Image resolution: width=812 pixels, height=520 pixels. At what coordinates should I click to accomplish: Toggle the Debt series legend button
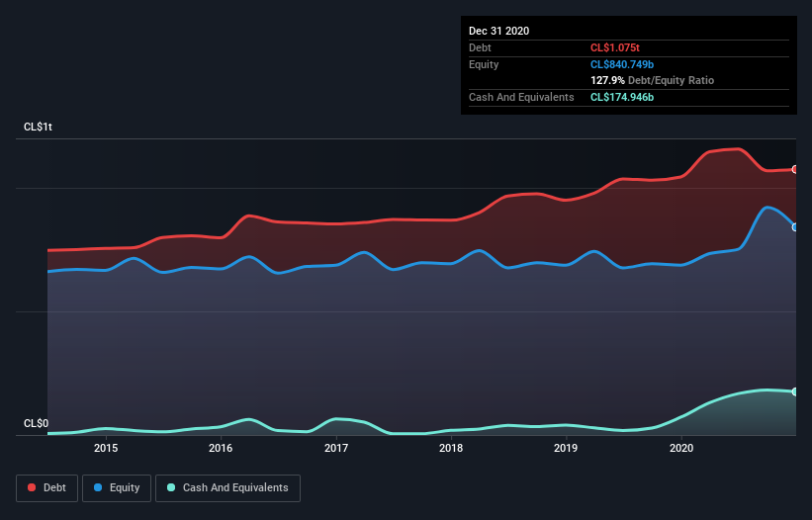pyautogui.click(x=46, y=488)
